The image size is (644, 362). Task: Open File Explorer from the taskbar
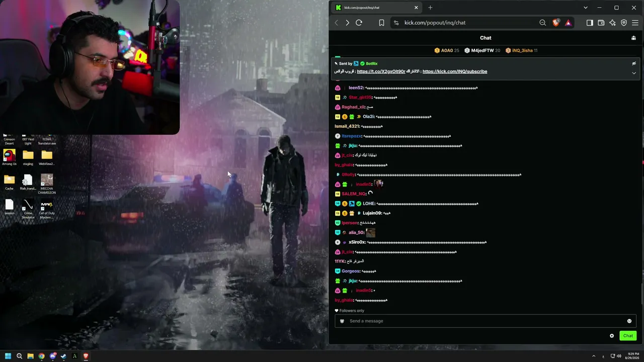click(30, 356)
